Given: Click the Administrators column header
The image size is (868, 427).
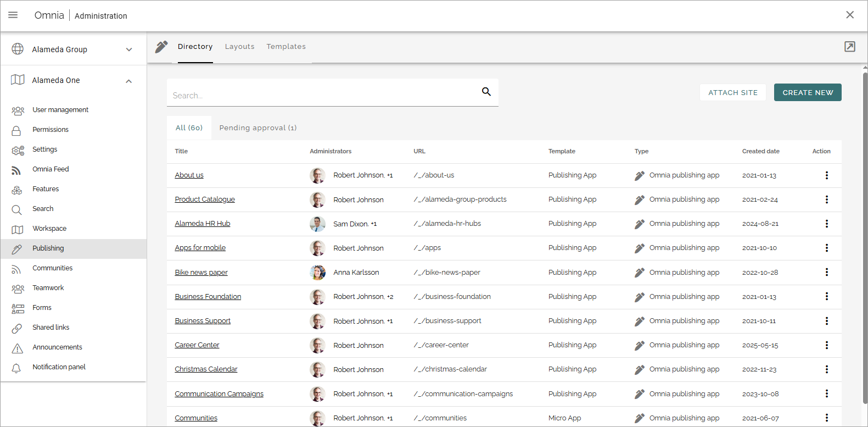Looking at the screenshot, I should coord(331,151).
